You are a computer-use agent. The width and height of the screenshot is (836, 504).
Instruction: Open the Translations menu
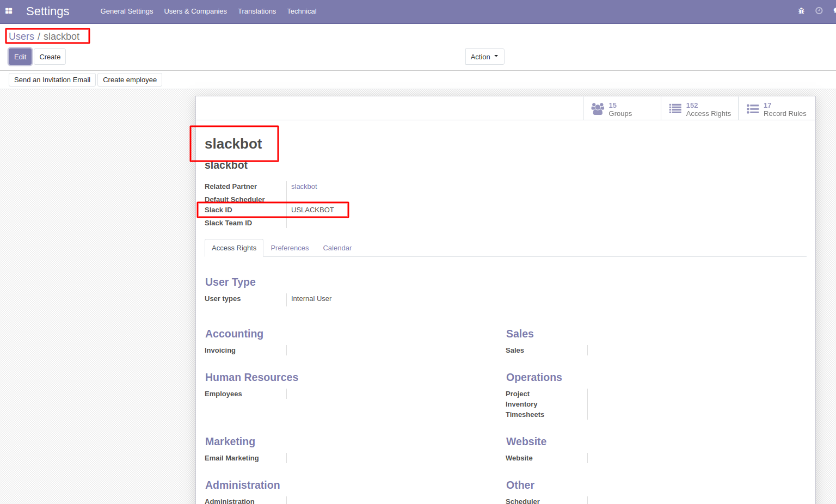coord(257,11)
